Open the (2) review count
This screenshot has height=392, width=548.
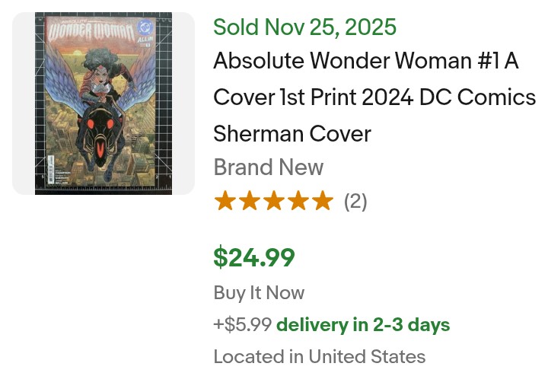(x=355, y=202)
